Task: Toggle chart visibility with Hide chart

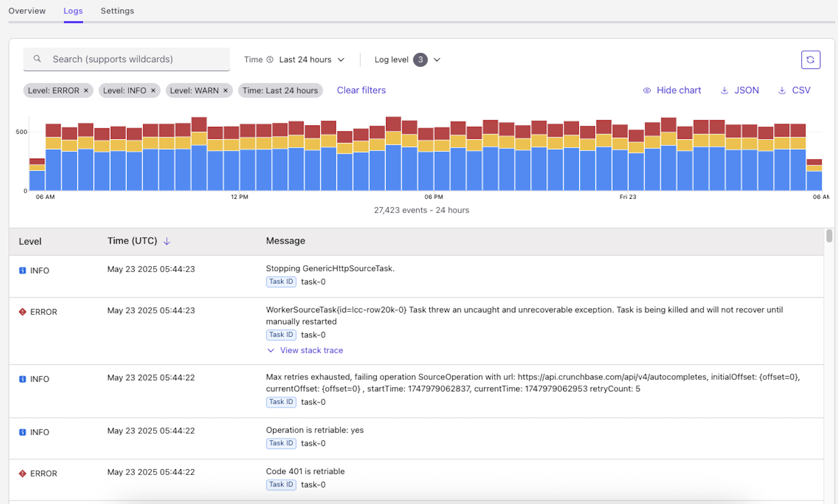Action: coord(672,90)
